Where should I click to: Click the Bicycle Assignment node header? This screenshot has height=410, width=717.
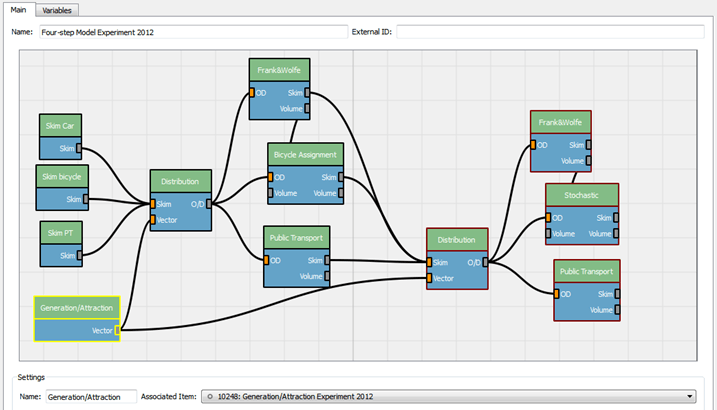pos(305,155)
